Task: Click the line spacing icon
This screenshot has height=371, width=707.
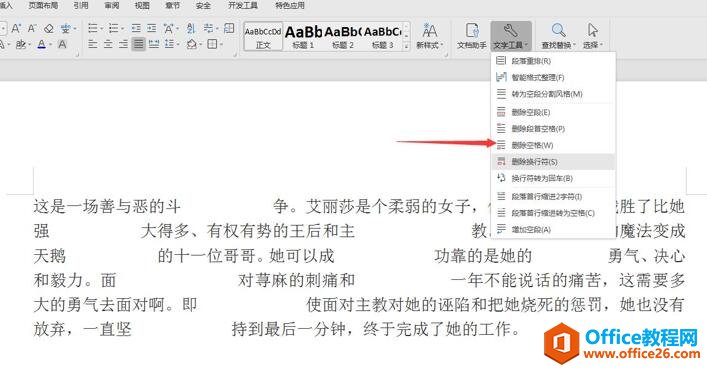Action: pos(169,44)
